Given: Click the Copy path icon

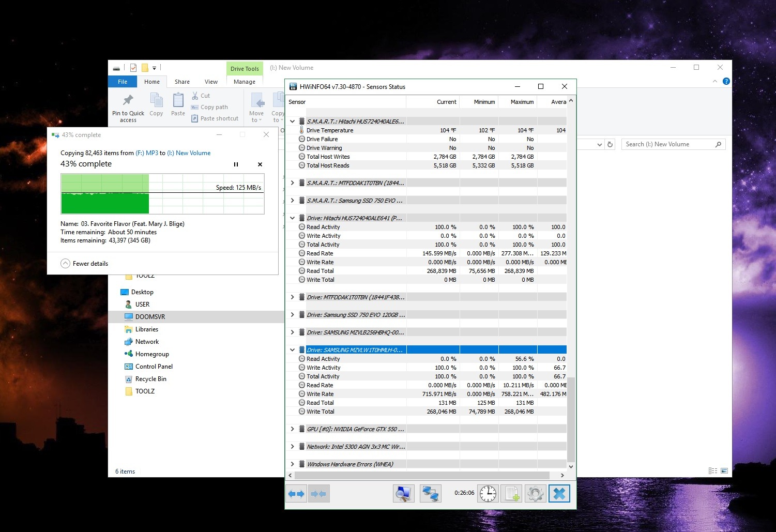Looking at the screenshot, I should pos(195,107).
